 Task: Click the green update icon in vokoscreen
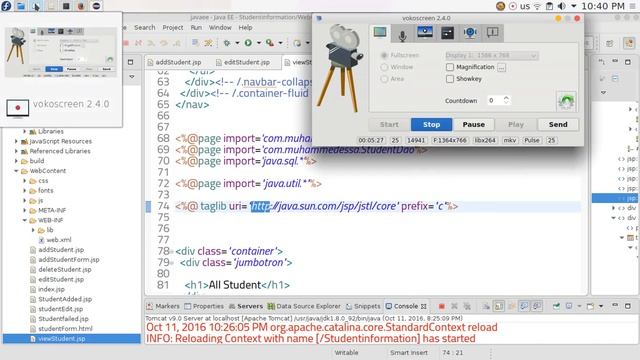(566, 101)
